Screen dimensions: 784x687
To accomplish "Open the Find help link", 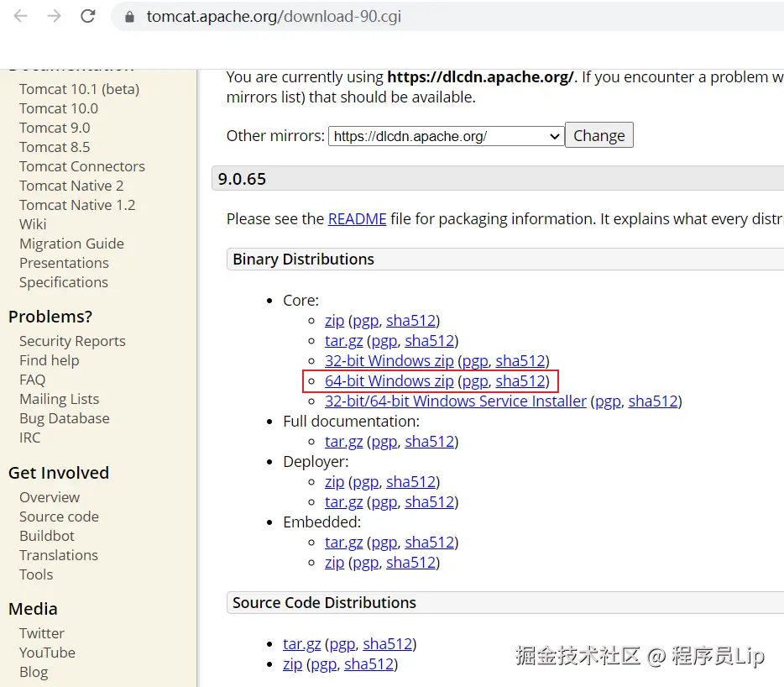I will [x=49, y=360].
